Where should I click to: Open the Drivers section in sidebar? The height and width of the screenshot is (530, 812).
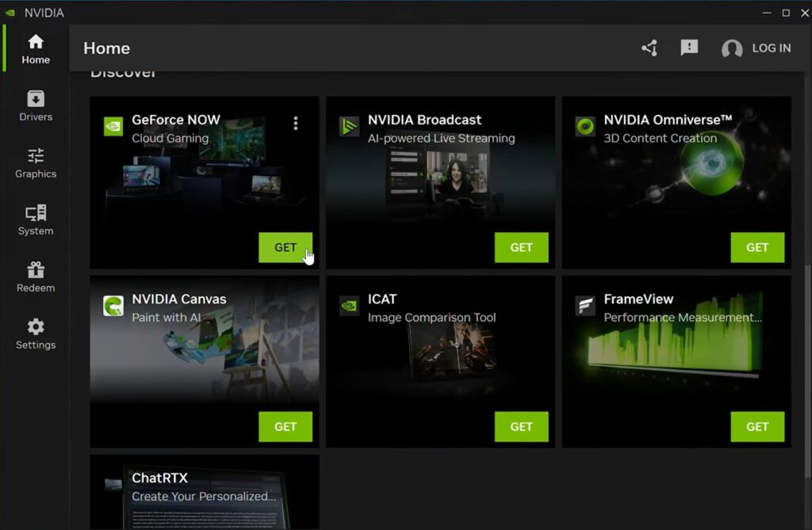pyautogui.click(x=36, y=106)
